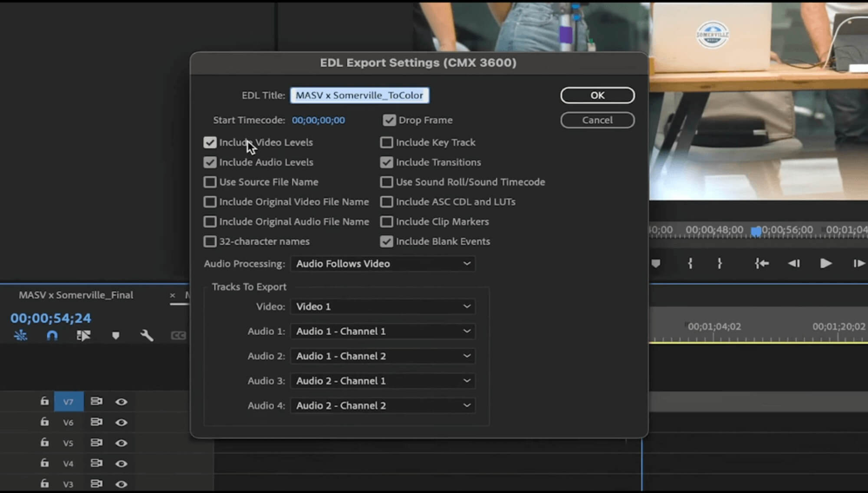Open Timeline Display Settings wrench icon
This screenshot has width=868, height=493.
(x=147, y=335)
